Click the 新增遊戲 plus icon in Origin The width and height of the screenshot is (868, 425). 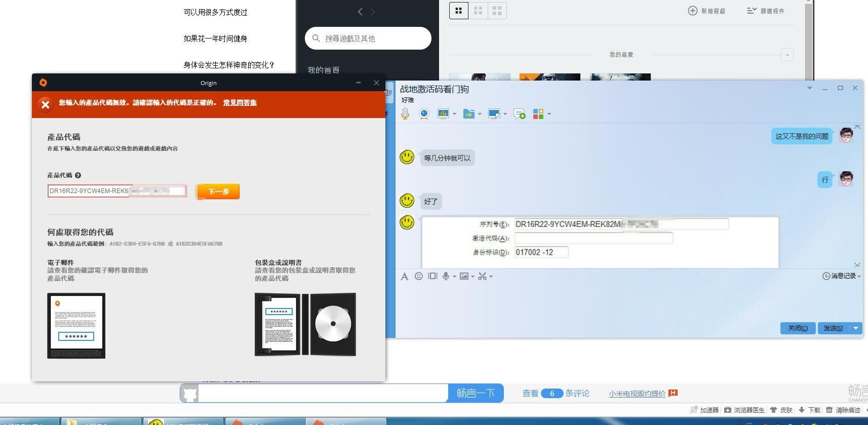click(x=692, y=11)
